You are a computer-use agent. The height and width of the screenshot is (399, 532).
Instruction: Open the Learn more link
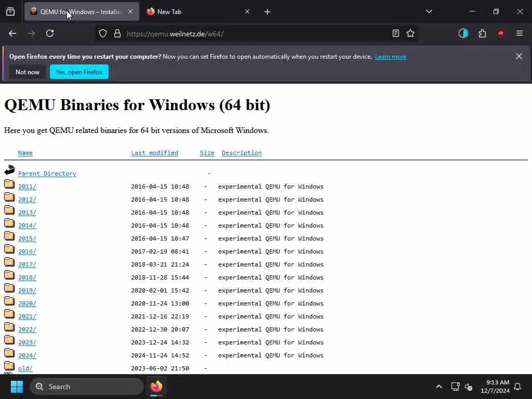391,57
